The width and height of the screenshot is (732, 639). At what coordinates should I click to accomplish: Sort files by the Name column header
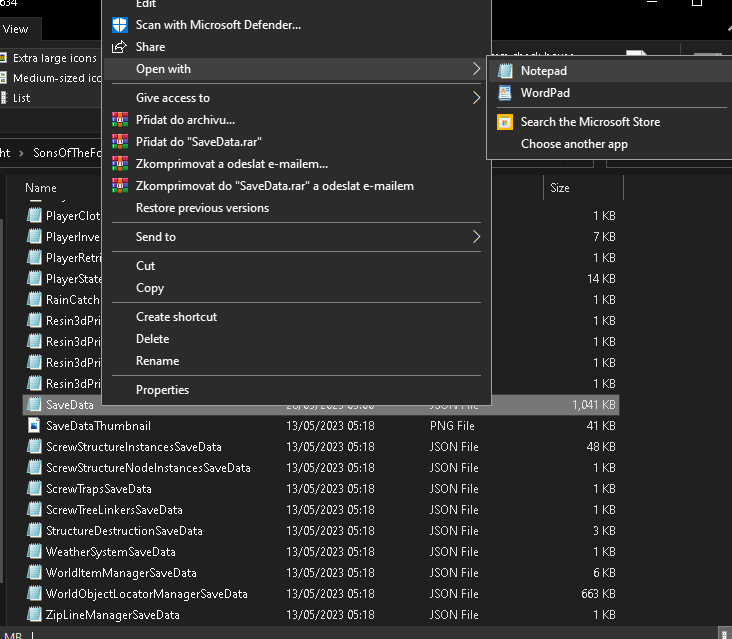[x=41, y=188]
